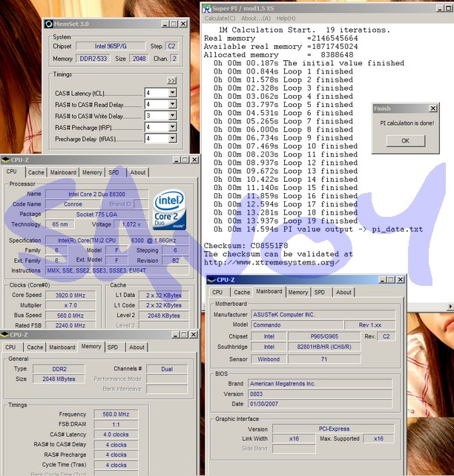Click the MemSet 3.0 title bar icon
The height and width of the screenshot is (476, 454).
coord(48,24)
